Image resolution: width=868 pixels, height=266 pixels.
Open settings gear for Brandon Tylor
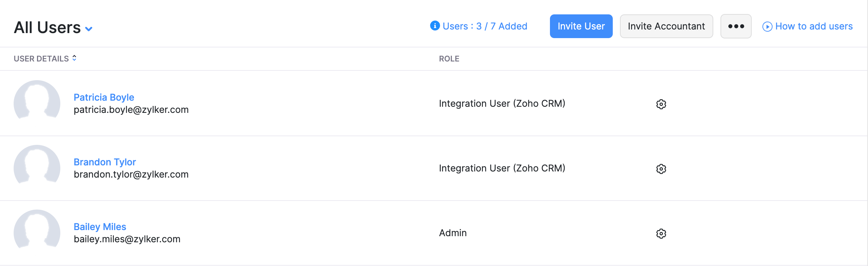pyautogui.click(x=661, y=169)
